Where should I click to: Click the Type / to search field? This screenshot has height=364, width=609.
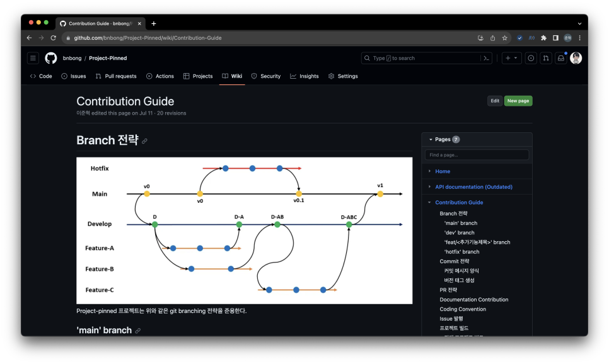pos(426,58)
